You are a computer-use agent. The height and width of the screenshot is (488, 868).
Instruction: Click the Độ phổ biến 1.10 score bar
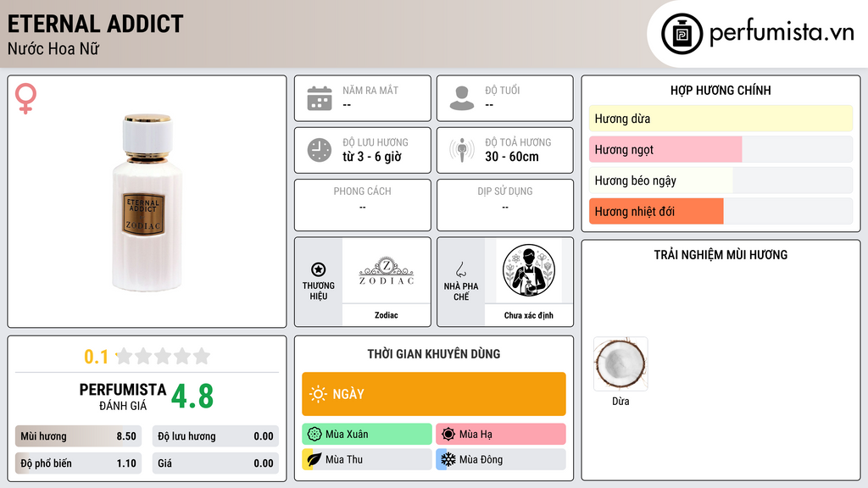(78, 463)
